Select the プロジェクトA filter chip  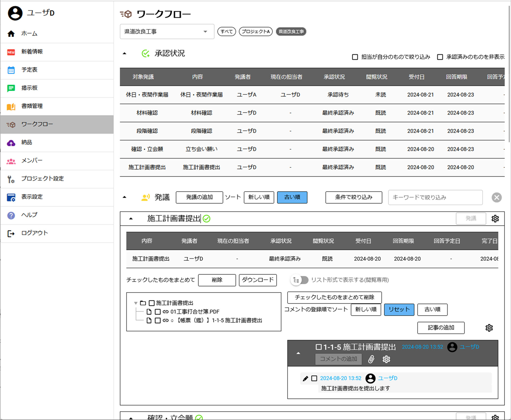(x=255, y=32)
